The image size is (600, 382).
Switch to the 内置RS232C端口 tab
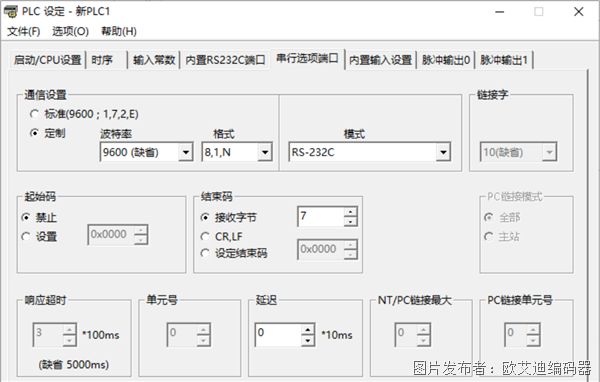(x=225, y=60)
